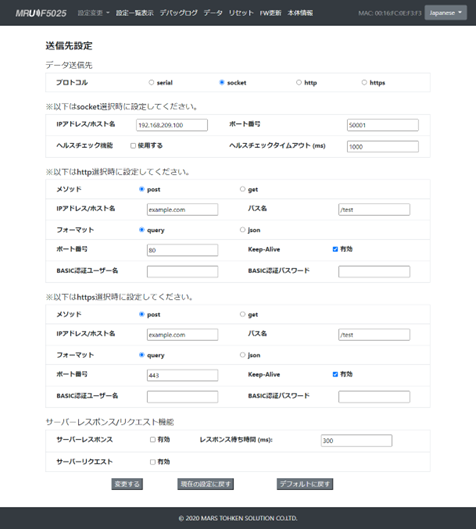The image size is (476, 529).
Task: Select json format in the https section
Action: coord(242,355)
